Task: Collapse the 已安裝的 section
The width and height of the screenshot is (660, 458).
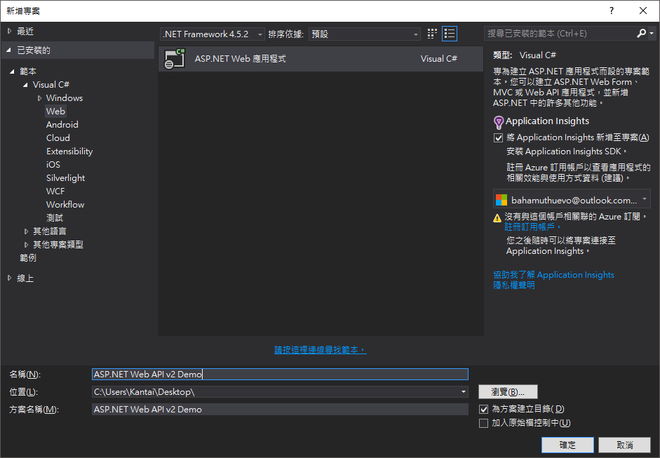Action: tap(9, 50)
